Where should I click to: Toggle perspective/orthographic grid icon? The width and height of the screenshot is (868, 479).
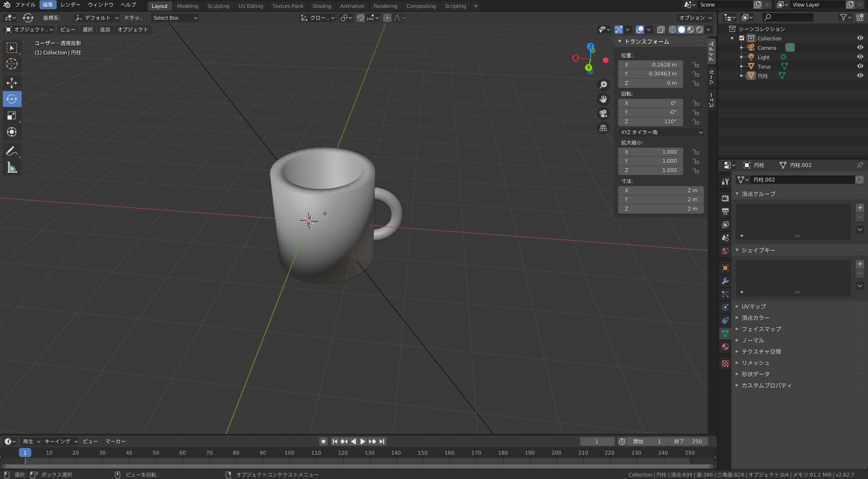click(603, 128)
